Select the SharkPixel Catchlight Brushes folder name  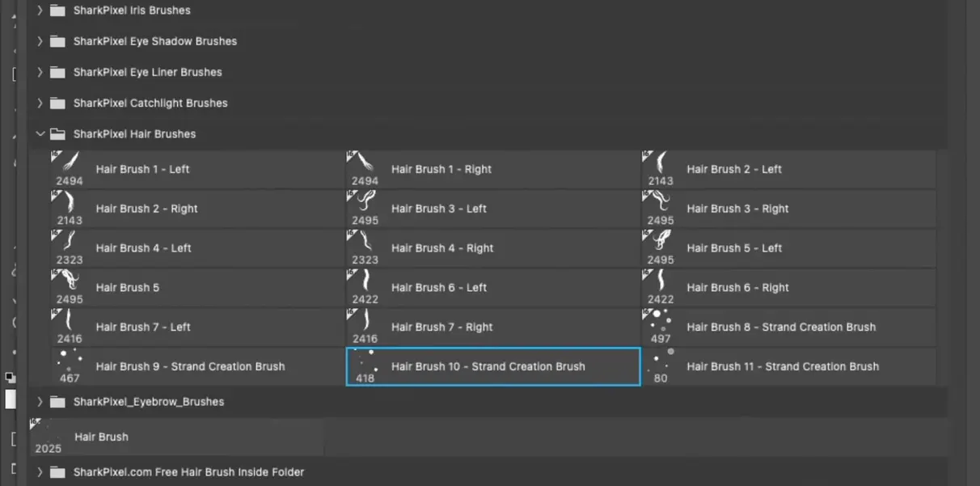point(150,103)
